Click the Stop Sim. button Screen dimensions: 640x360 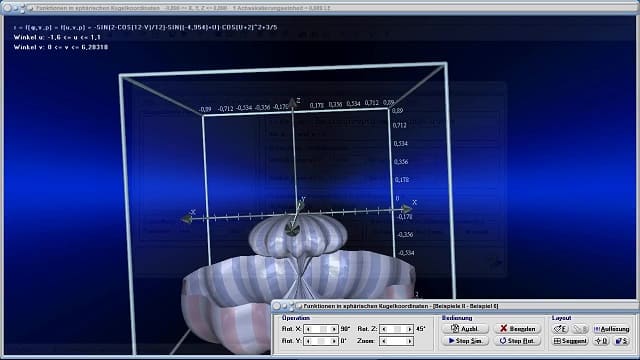tap(465, 341)
